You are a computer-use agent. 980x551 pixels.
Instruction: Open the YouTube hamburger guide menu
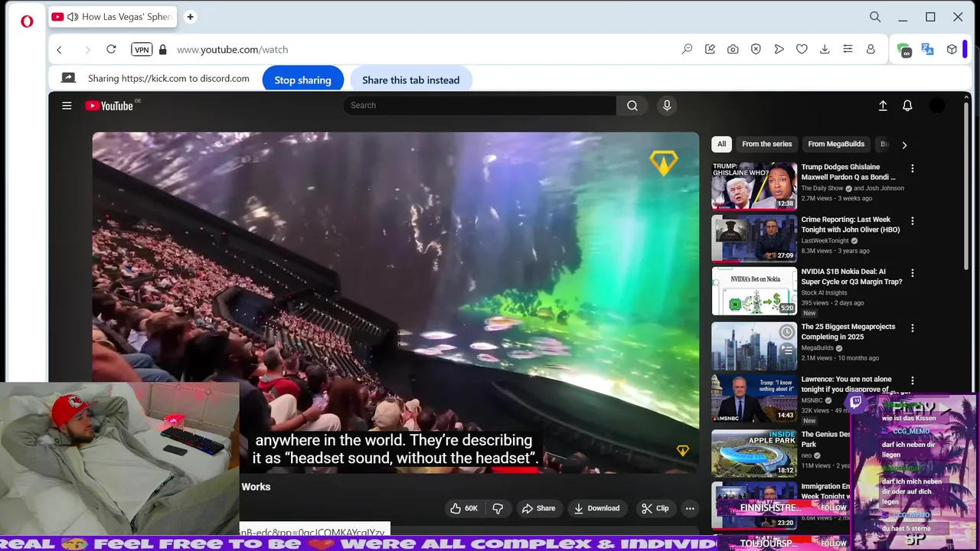click(x=67, y=106)
